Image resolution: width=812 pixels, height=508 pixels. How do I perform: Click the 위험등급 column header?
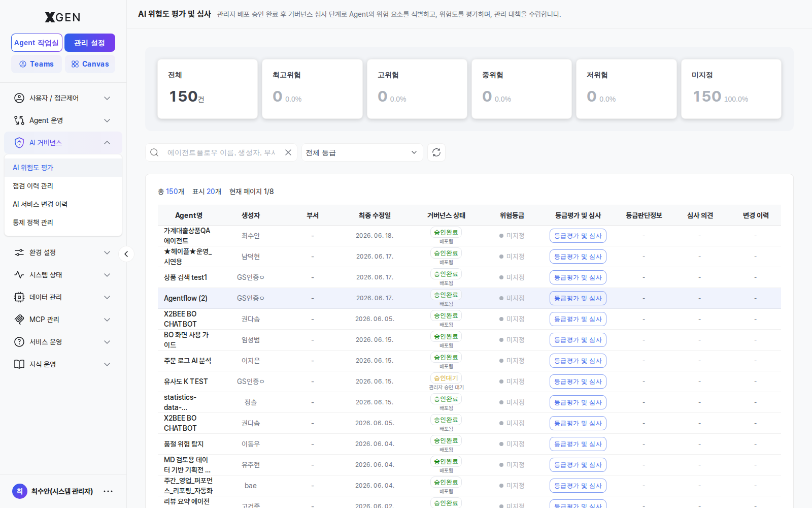tap(512, 215)
